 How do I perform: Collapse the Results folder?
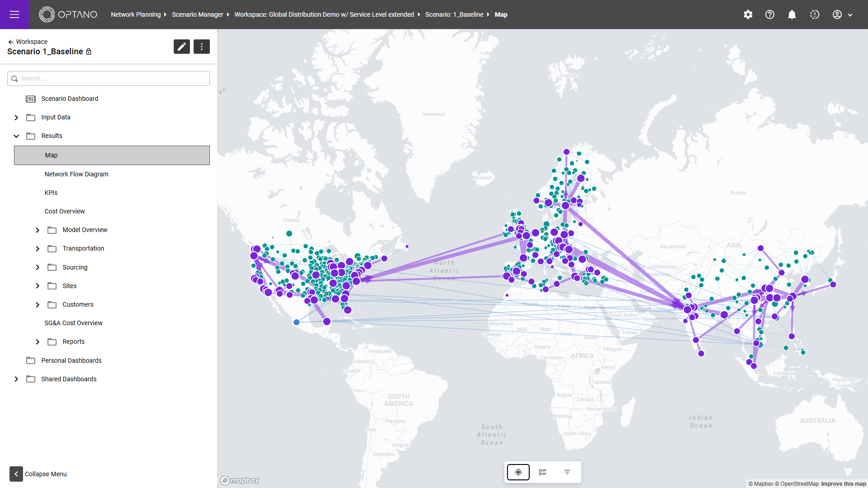click(x=16, y=136)
